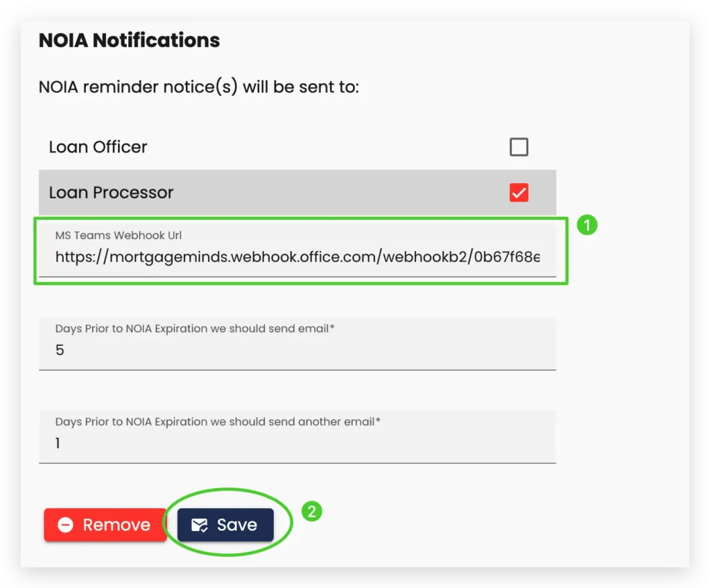Uncheck the red Loan Processor checkbox
This screenshot has width=710, height=588.
(519, 193)
